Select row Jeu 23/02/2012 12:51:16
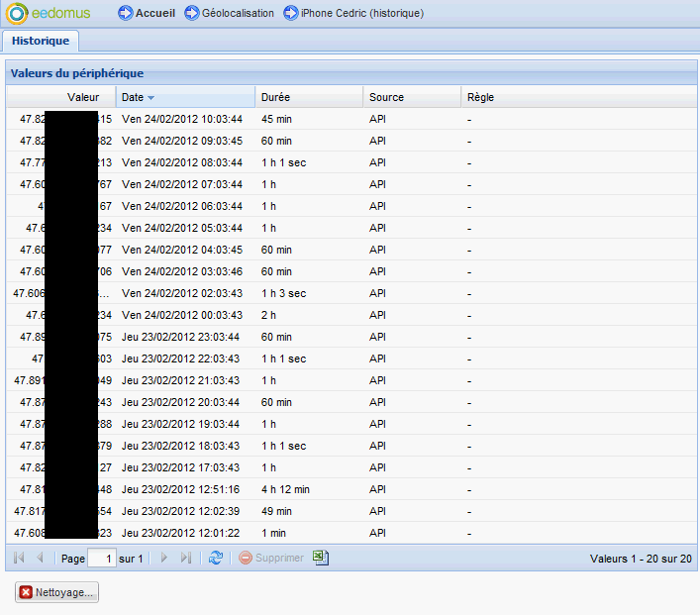 point(351,489)
